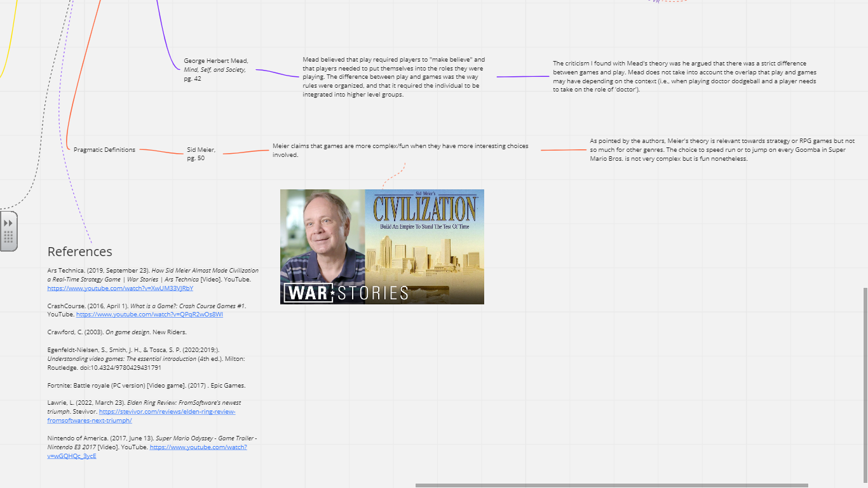Click the horizontal scrollbar along the bottom
Image resolution: width=868 pixels, height=488 pixels.
611,485
